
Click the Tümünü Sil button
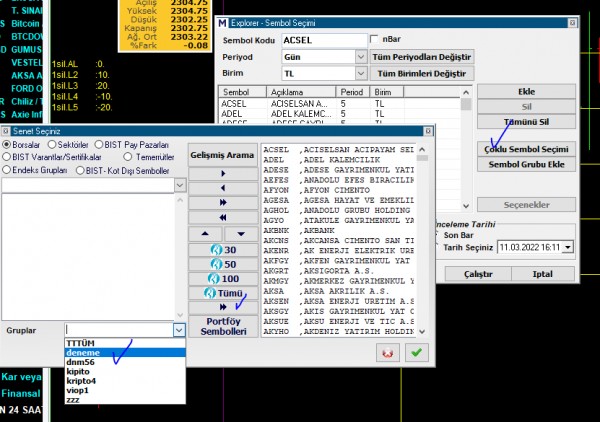[526, 122]
